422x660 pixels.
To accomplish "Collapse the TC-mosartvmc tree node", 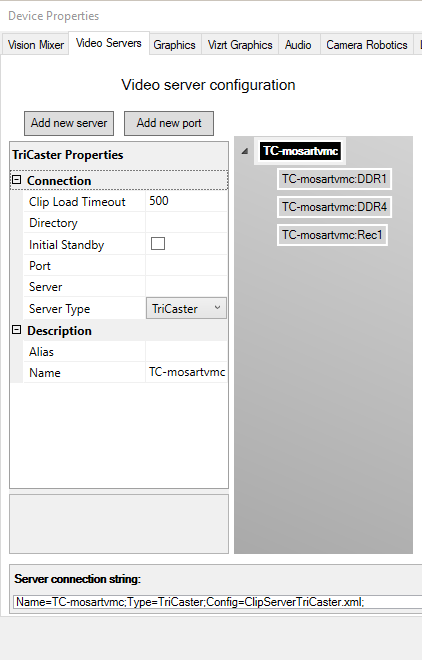I will (x=245, y=151).
